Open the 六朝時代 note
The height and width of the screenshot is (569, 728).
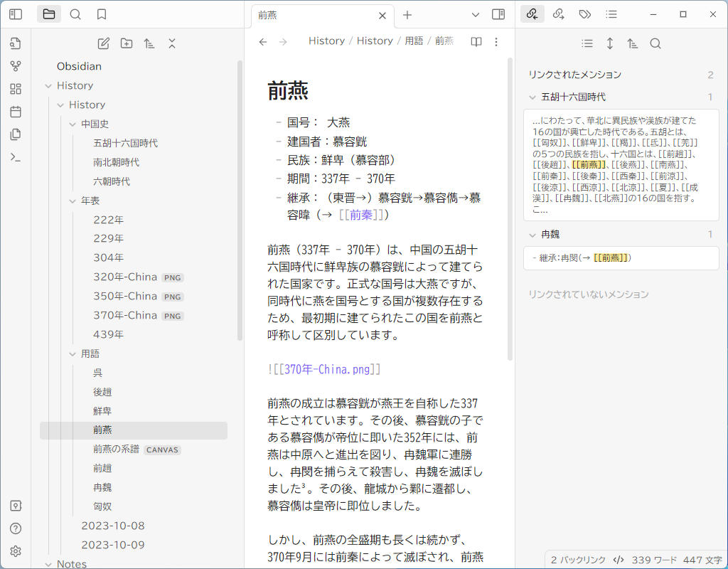112,181
